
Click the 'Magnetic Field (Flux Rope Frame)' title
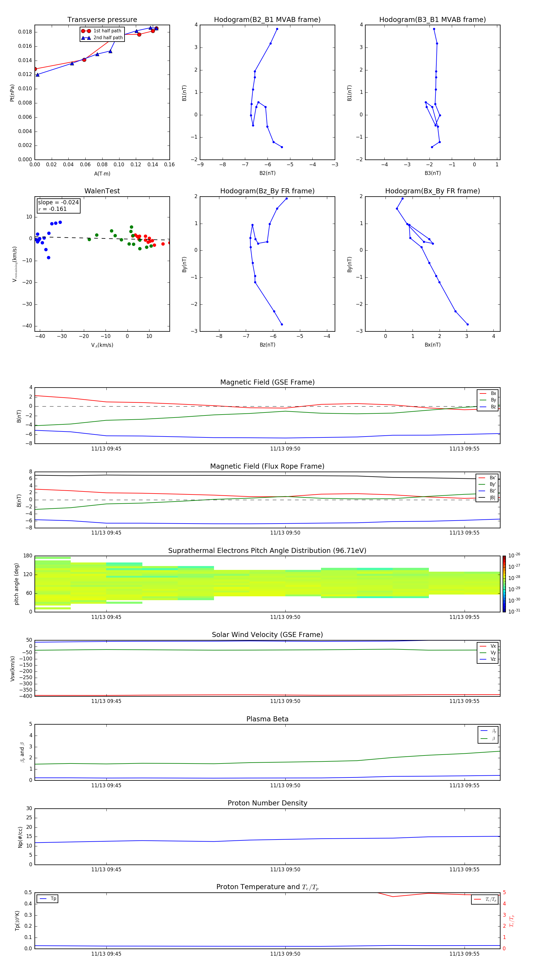click(x=267, y=467)
